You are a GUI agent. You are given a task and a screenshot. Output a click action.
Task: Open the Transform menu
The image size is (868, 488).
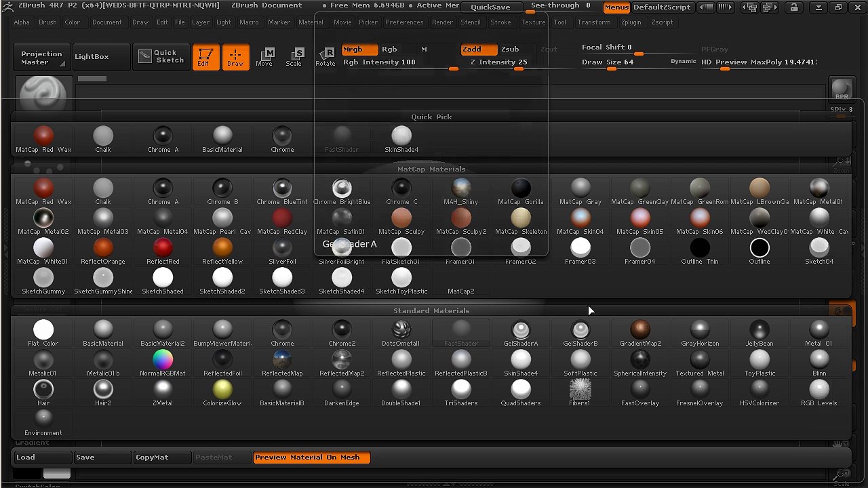coord(594,22)
